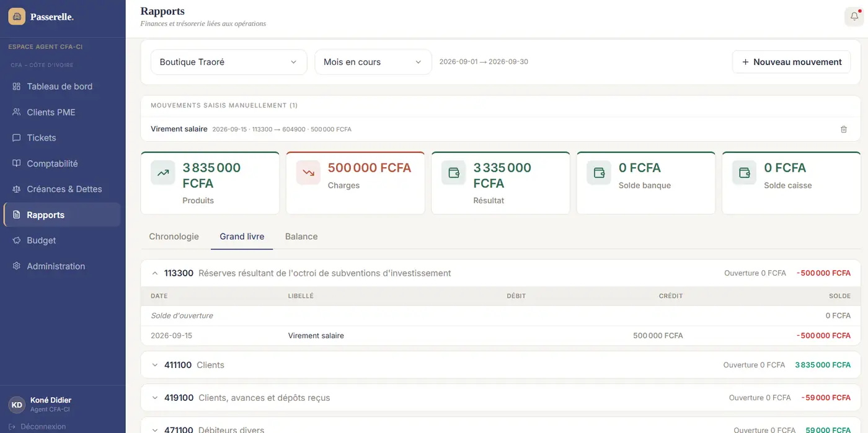
Task: Navigate to Budget page
Action: (x=62, y=240)
